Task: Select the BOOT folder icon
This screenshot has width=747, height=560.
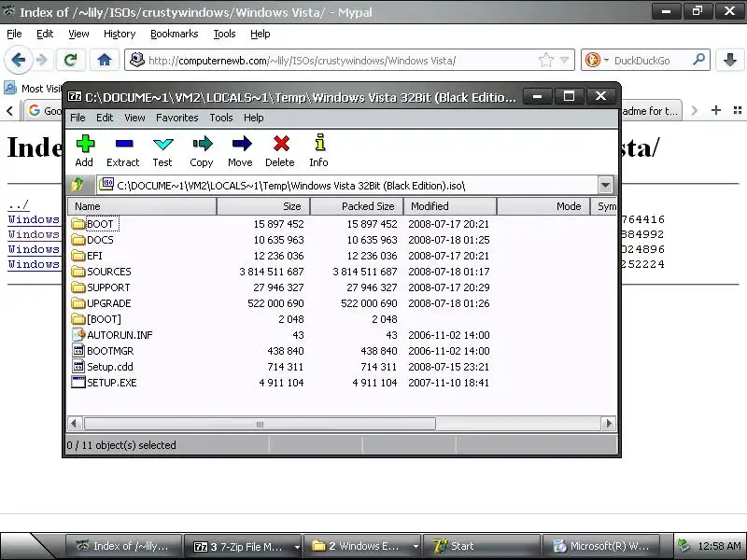Action: point(78,224)
